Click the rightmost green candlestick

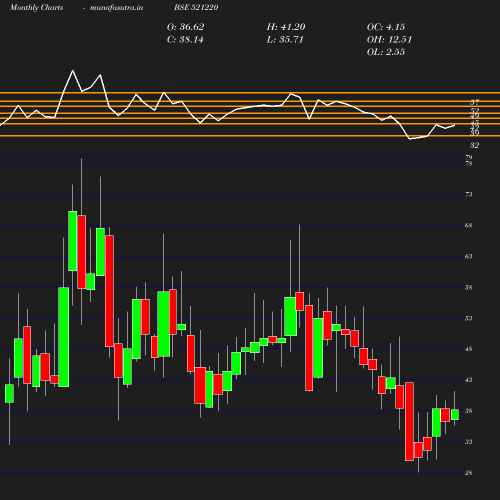pyautogui.click(x=455, y=414)
